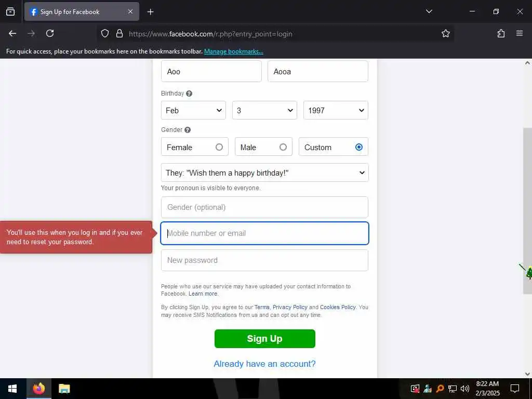Open a new tab with plus icon
This screenshot has height=399, width=532.
(x=150, y=12)
